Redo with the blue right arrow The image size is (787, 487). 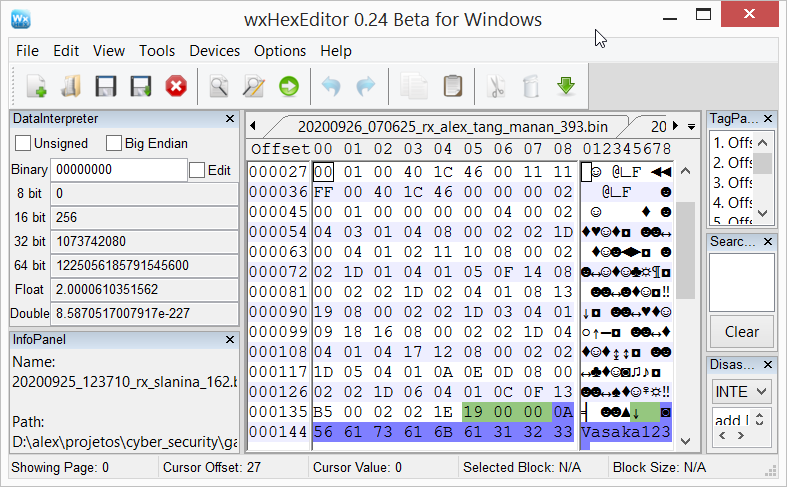point(366,86)
